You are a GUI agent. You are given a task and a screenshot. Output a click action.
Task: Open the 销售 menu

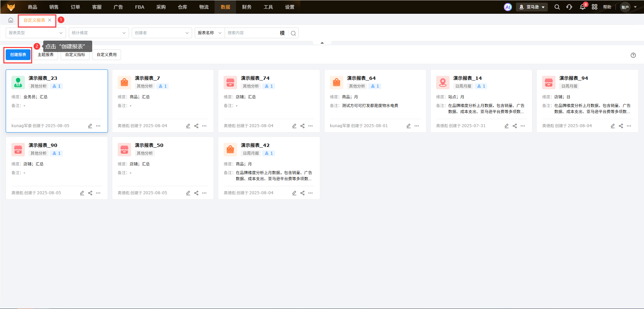click(x=54, y=7)
